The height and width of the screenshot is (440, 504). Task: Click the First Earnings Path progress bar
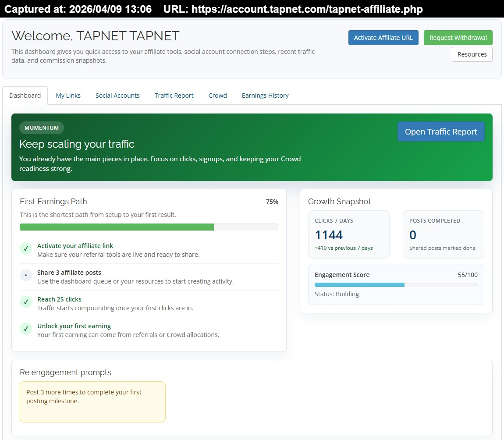point(149,227)
